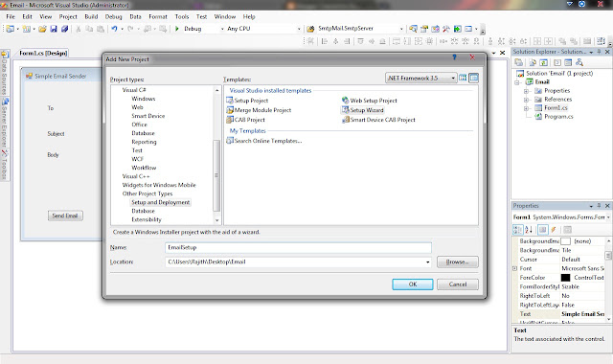Switch templates to small icons view
The image size is (613, 364).
pos(473,78)
